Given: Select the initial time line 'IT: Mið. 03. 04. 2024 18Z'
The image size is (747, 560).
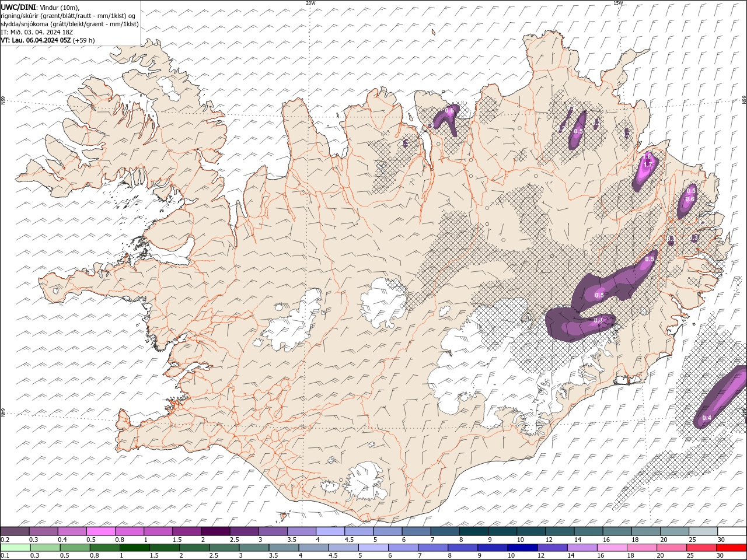Looking at the screenshot, I should [37, 32].
